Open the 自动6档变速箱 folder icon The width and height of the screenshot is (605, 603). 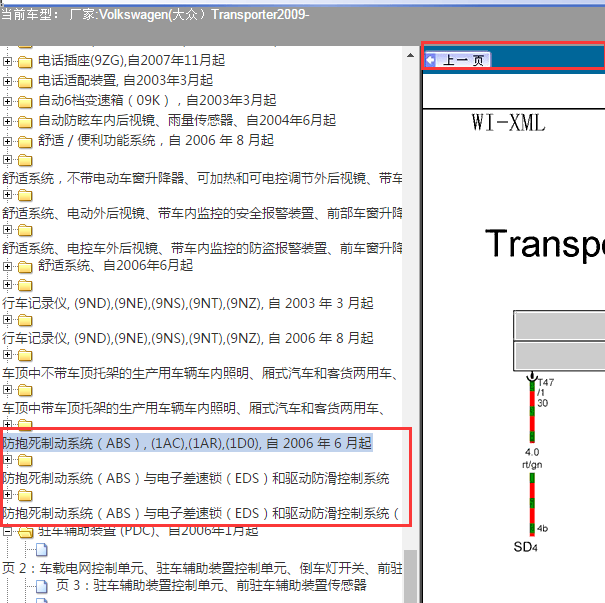25,101
